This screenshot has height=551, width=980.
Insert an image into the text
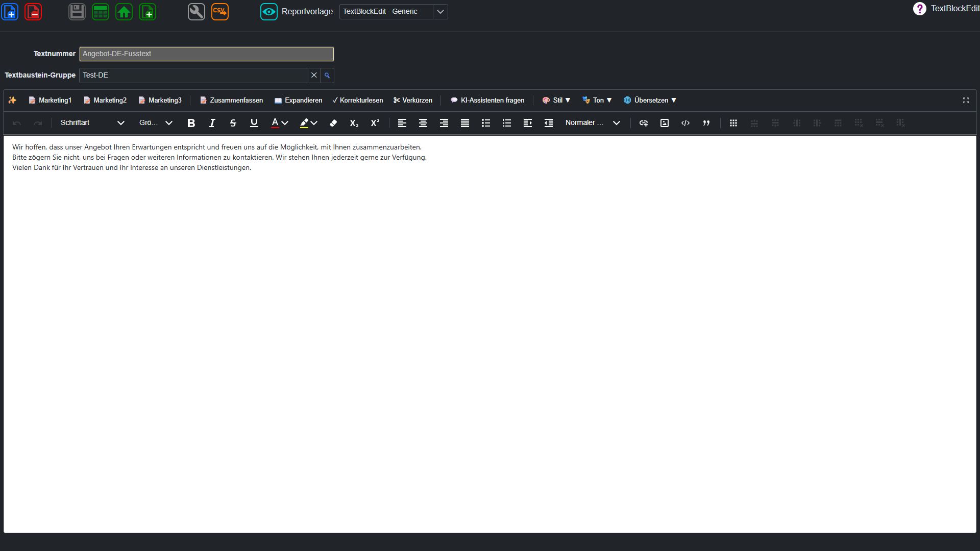665,123
